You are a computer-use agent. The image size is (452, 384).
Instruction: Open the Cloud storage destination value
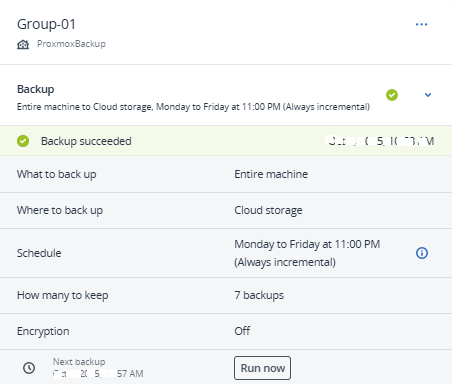pyautogui.click(x=268, y=210)
